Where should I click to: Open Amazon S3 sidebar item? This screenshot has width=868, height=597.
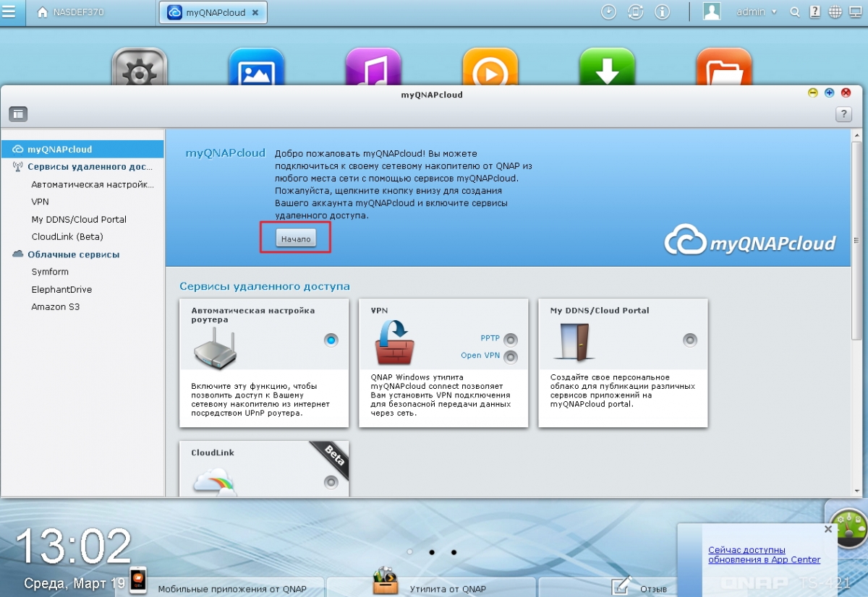pyautogui.click(x=56, y=306)
